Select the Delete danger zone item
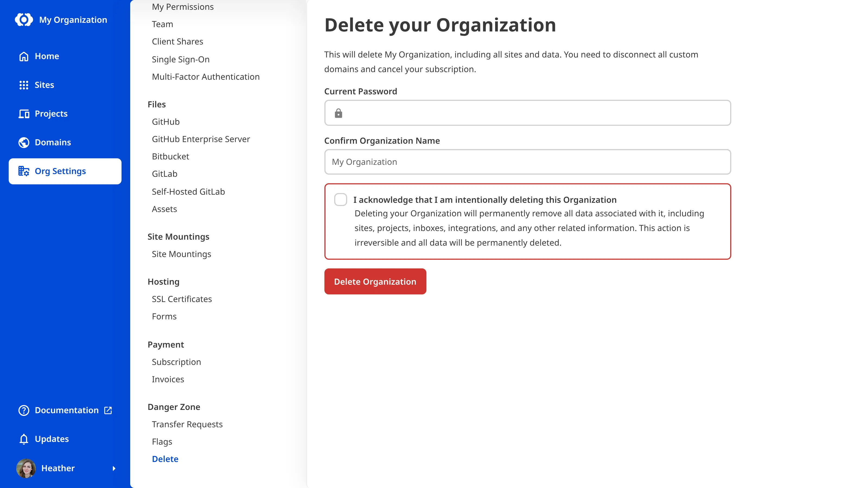Image resolution: width=868 pixels, height=488 pixels. (165, 459)
